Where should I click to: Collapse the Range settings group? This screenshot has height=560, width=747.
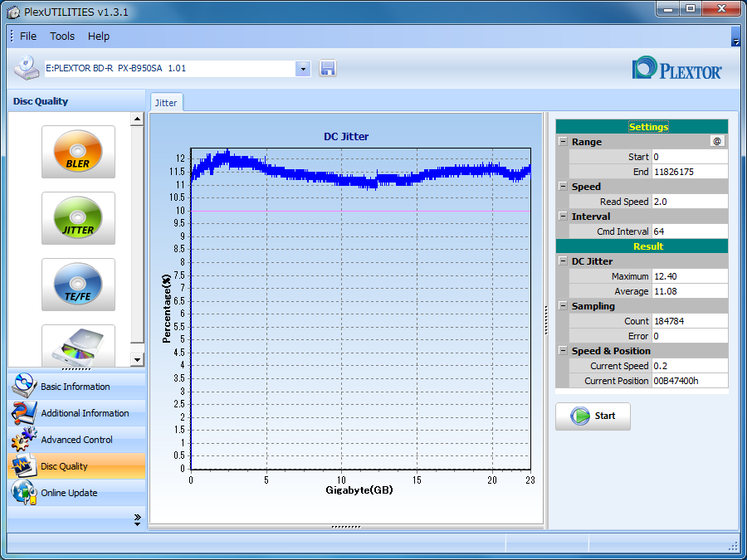[563, 141]
